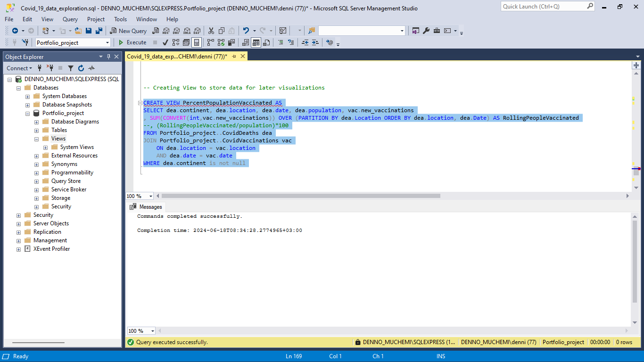Screen dimensions: 644x362
Task: Collapse the Views folder
Action: click(x=36, y=139)
